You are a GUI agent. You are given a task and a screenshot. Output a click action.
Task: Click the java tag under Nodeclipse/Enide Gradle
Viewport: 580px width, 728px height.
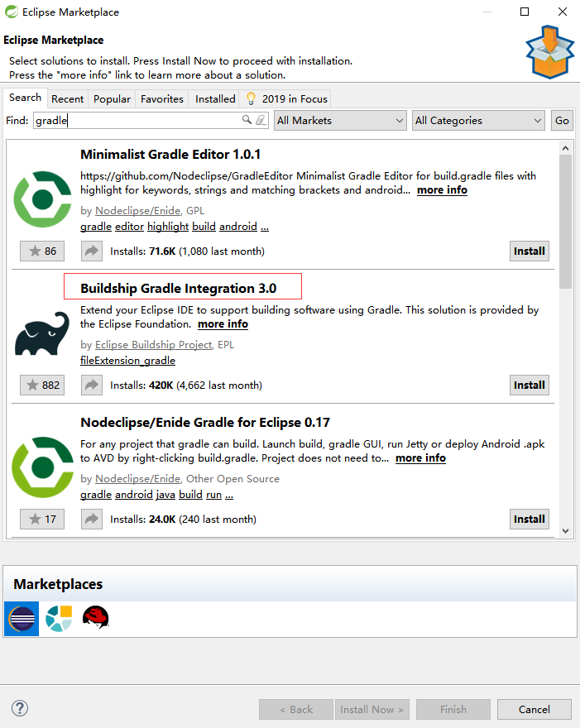(x=165, y=495)
